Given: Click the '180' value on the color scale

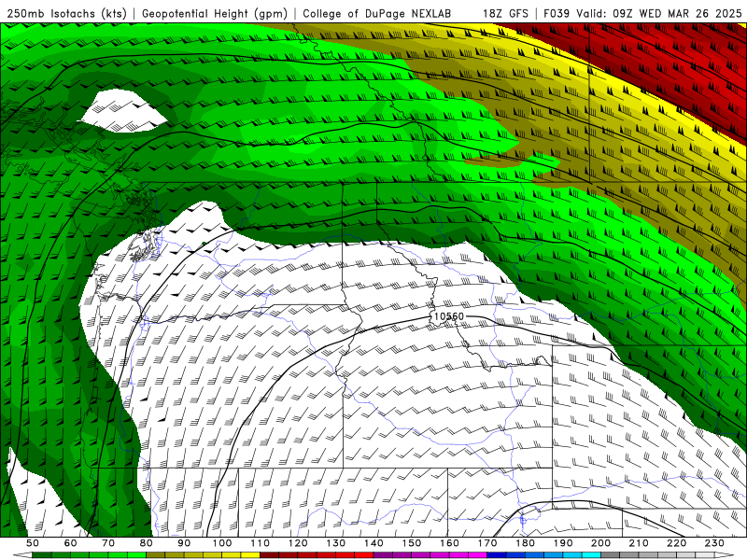Looking at the screenshot, I should point(525,543).
